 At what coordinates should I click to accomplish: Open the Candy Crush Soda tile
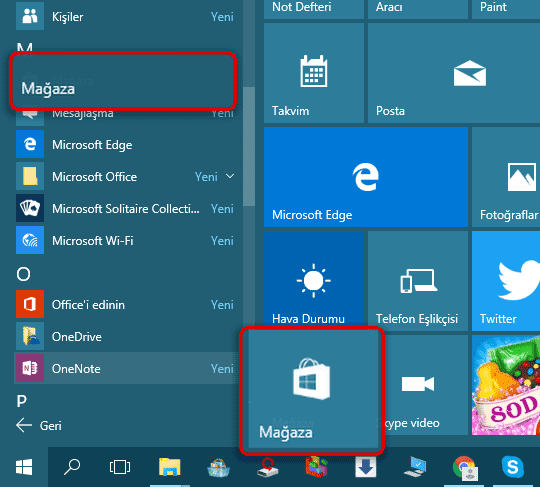(x=506, y=385)
